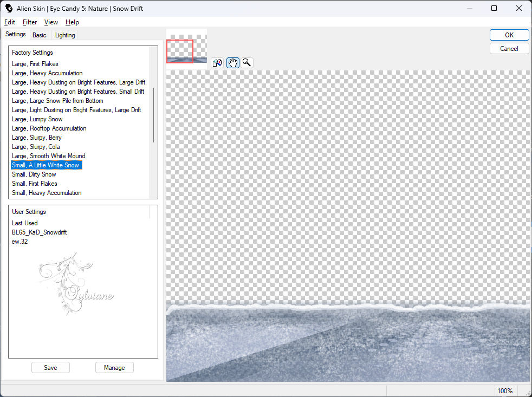The image size is (532, 397).
Task: Click the Save settings button
Action: (50, 367)
